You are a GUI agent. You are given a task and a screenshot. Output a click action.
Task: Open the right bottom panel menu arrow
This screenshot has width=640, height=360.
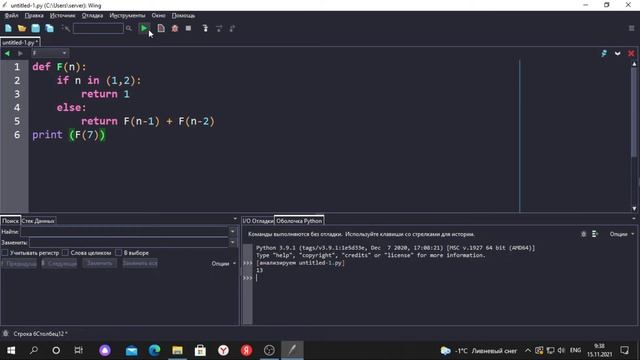click(634, 219)
